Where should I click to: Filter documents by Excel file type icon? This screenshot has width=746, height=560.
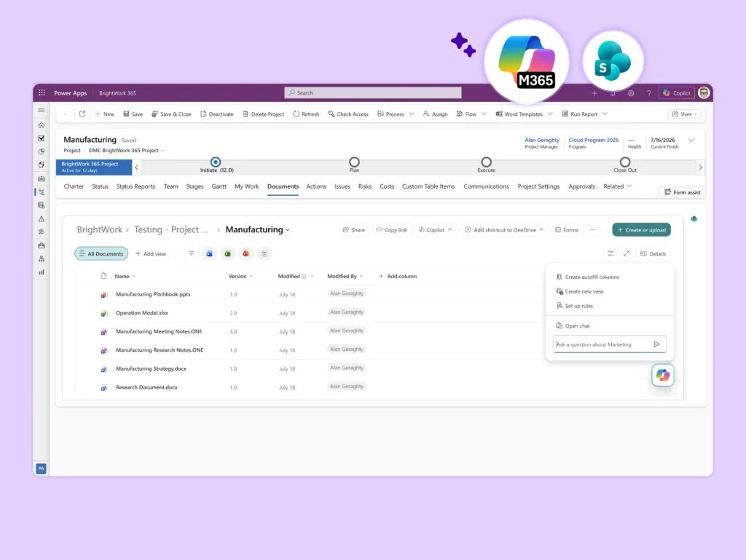point(228,254)
